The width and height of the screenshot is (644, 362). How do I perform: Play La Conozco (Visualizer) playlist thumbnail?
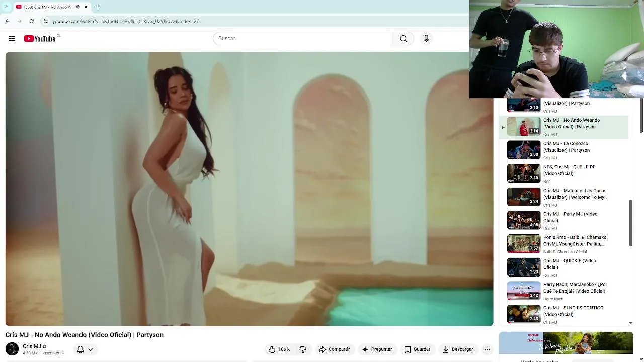click(x=524, y=150)
